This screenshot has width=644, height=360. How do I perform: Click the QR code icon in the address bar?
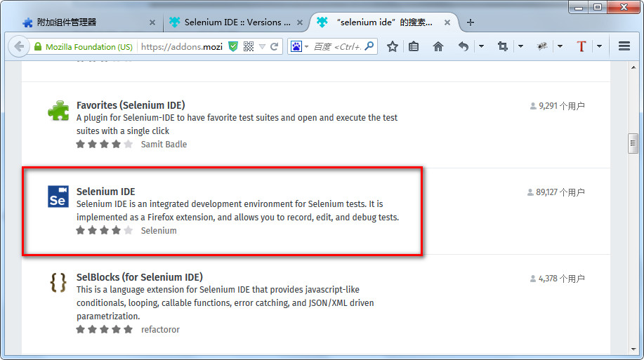tap(249, 47)
